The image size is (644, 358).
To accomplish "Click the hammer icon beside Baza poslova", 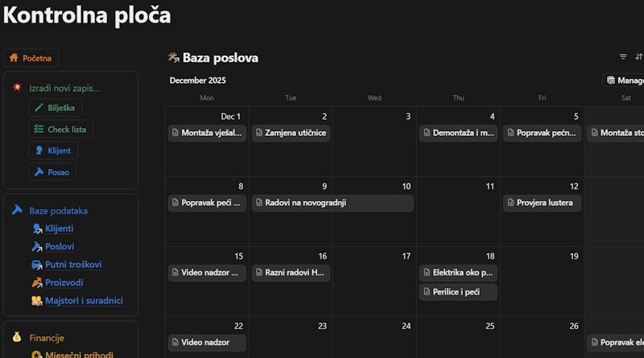I will coord(173,58).
